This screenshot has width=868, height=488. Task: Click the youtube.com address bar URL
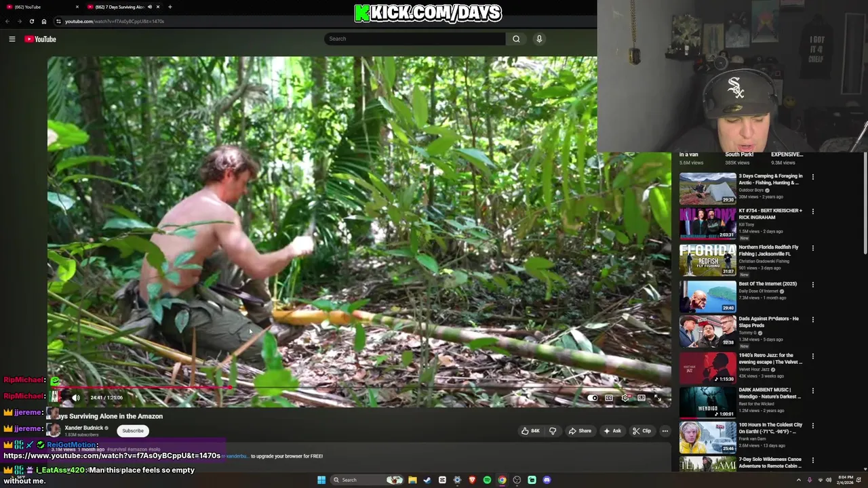(115, 21)
